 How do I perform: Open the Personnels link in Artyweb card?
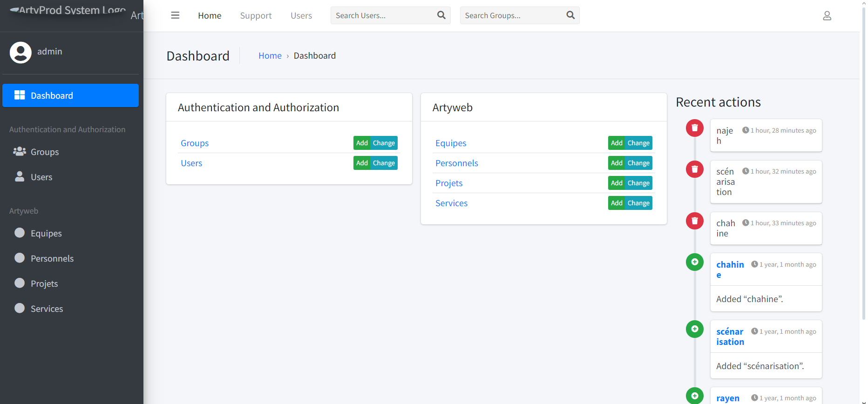tap(456, 163)
